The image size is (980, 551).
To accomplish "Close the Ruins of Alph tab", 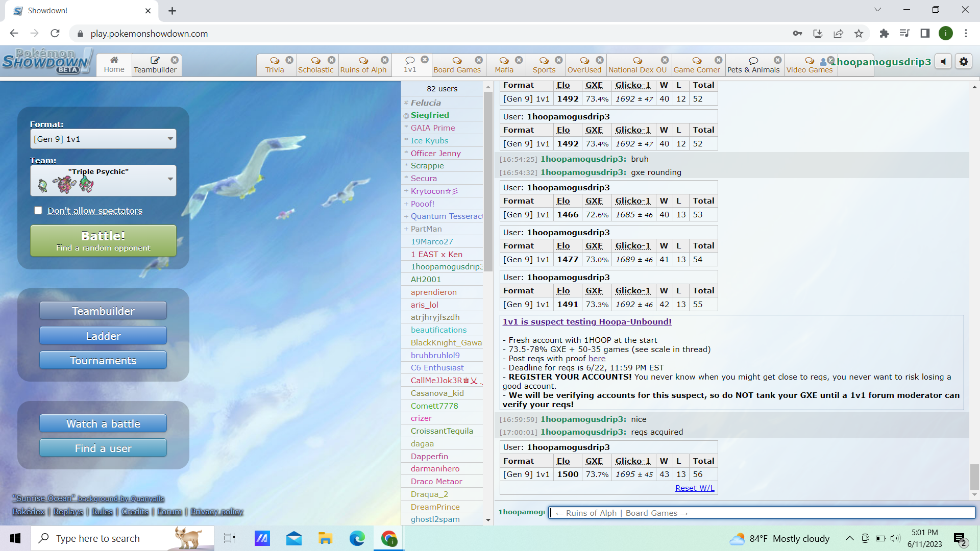I will pos(385,60).
